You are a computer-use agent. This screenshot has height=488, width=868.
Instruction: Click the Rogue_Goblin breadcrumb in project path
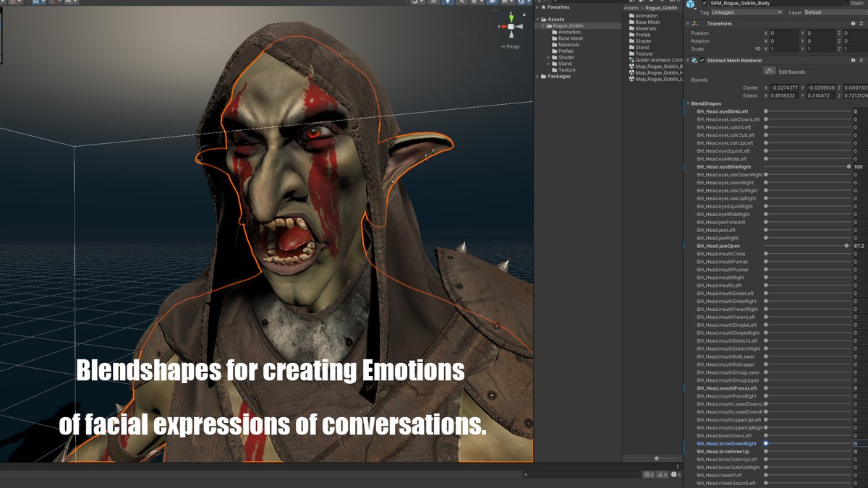click(661, 8)
